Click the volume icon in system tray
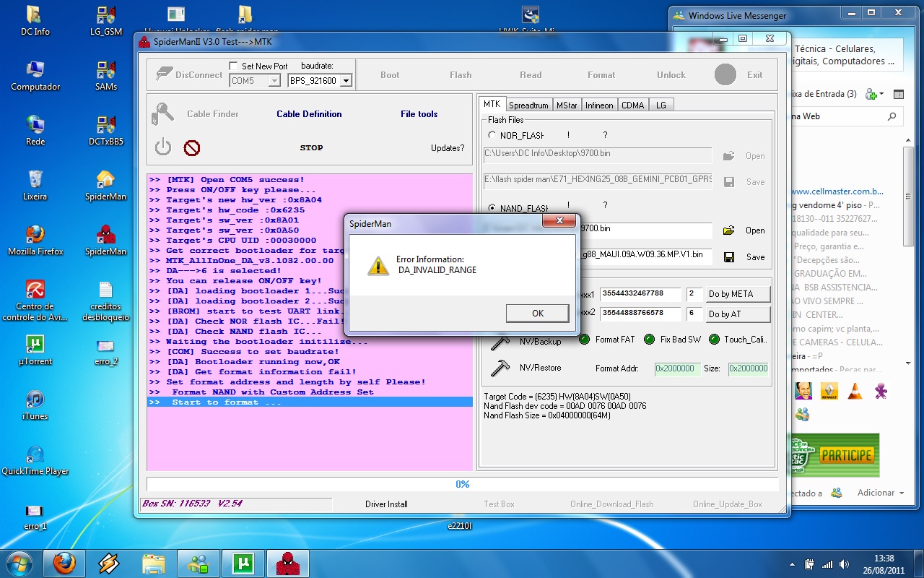Image resolution: width=924 pixels, height=578 pixels. [842, 564]
